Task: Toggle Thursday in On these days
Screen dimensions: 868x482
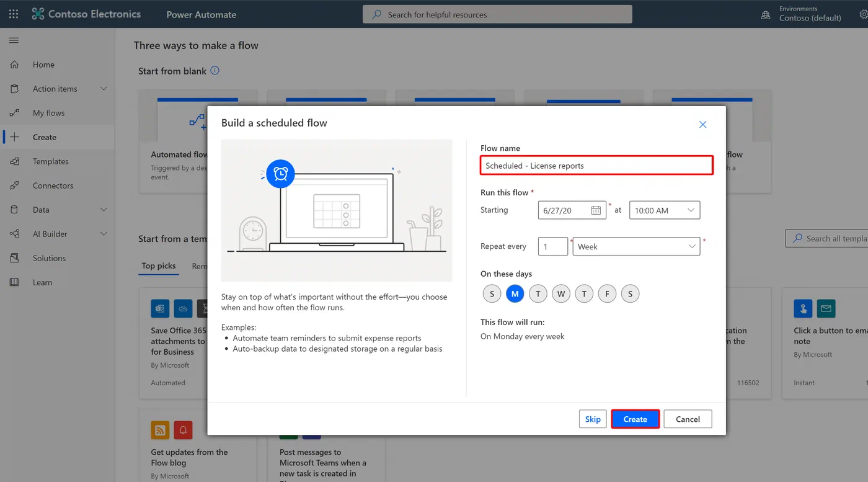Action: point(584,294)
